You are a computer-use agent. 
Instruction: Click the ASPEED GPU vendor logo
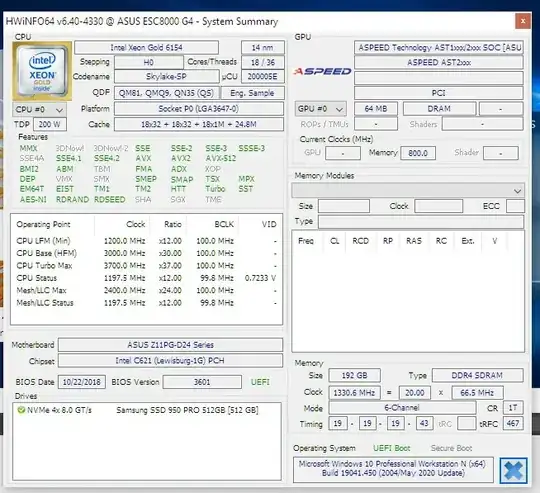(x=322, y=71)
